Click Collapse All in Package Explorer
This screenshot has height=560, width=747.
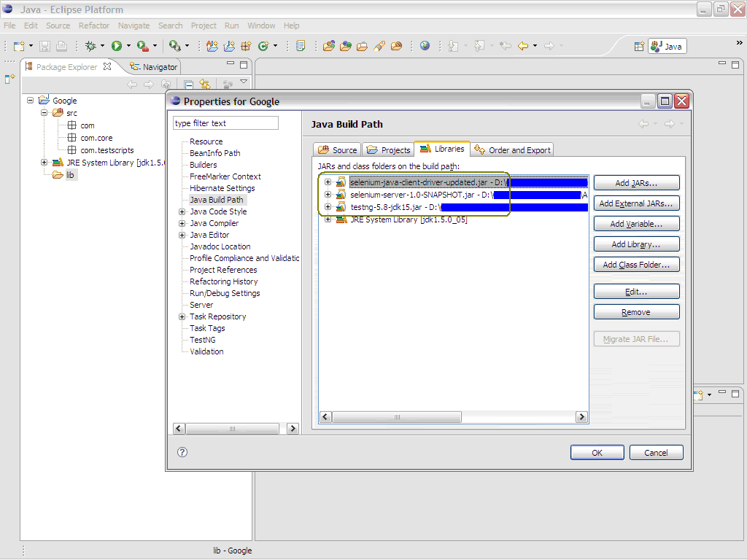[x=189, y=85]
